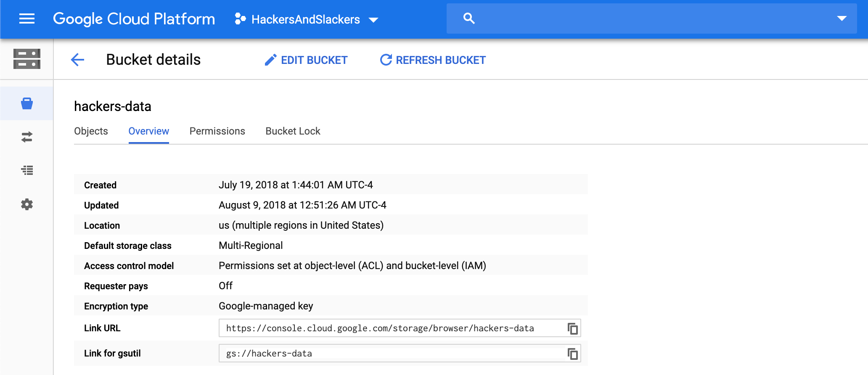Select the Overview tab
The image size is (868, 375).
149,131
